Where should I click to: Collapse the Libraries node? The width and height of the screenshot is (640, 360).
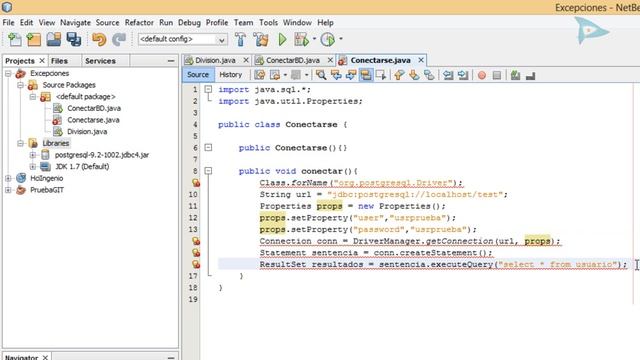click(x=20, y=143)
